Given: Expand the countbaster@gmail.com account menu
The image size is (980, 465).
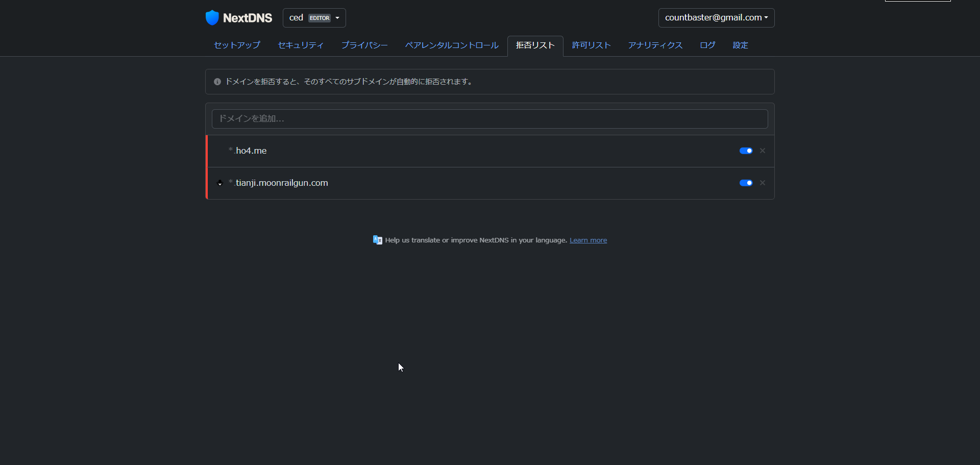Looking at the screenshot, I should click(716, 18).
